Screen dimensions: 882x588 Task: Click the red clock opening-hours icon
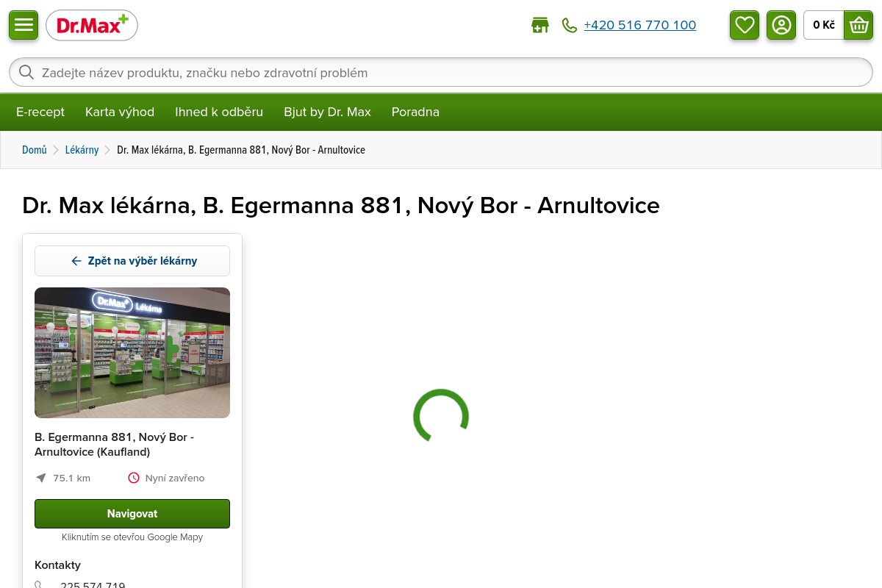click(134, 478)
